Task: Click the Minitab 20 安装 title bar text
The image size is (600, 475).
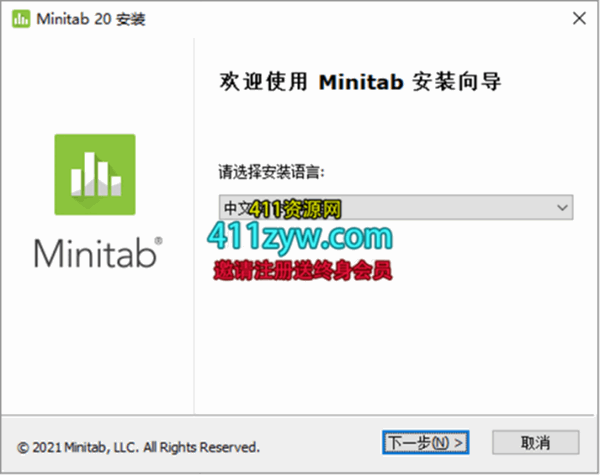Action: tap(91, 19)
